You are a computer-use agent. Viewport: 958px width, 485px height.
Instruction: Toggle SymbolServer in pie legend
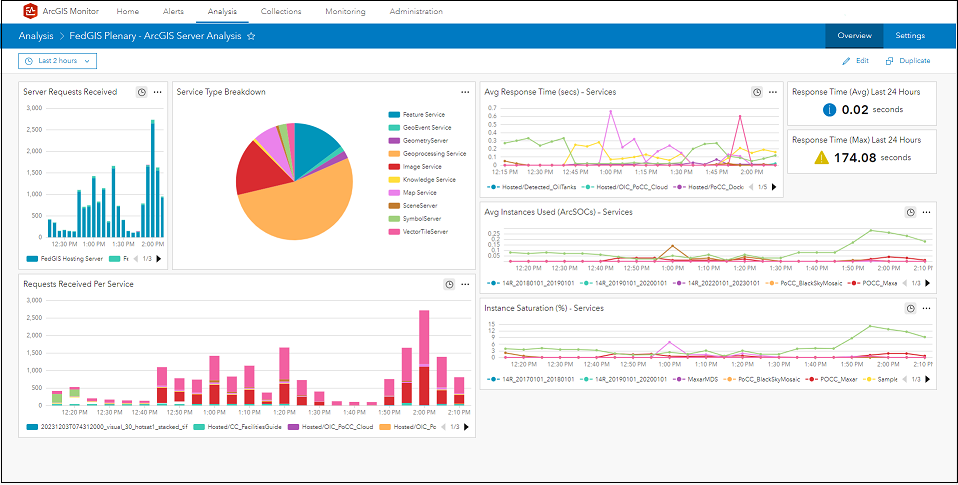414,219
